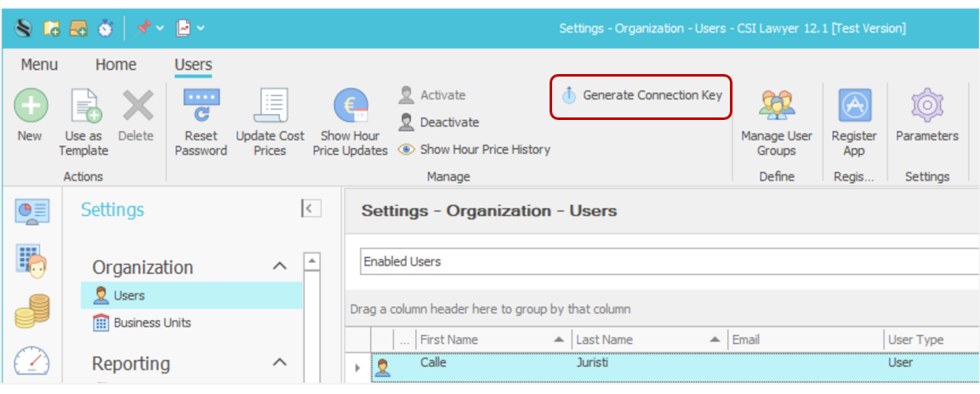
Task: Collapse the Settings navigation panel
Action: 311,209
